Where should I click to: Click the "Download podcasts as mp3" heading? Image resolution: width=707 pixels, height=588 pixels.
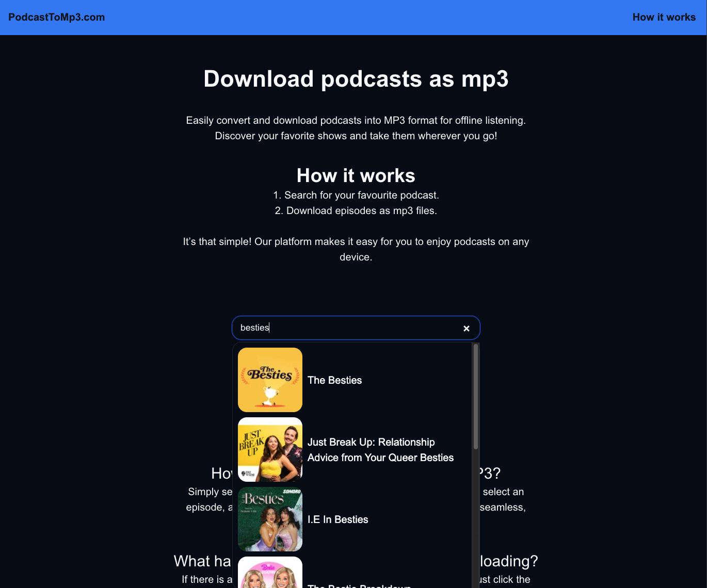(x=356, y=79)
